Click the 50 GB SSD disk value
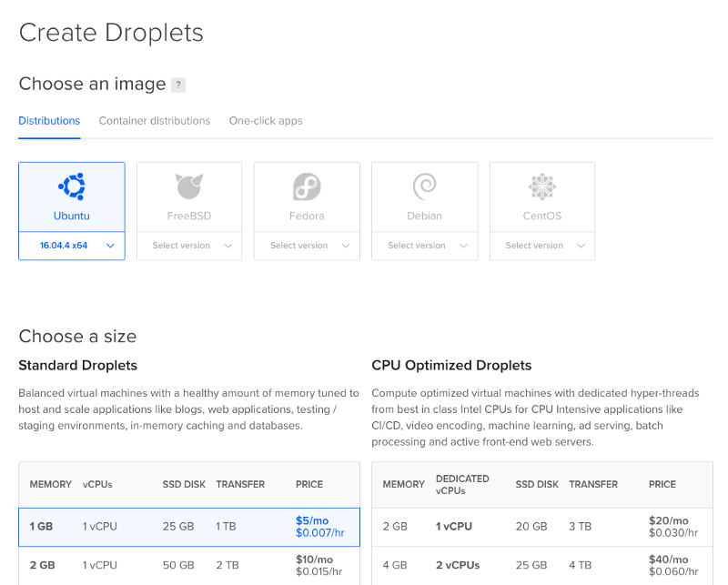The height and width of the screenshot is (585, 728). [x=178, y=566]
